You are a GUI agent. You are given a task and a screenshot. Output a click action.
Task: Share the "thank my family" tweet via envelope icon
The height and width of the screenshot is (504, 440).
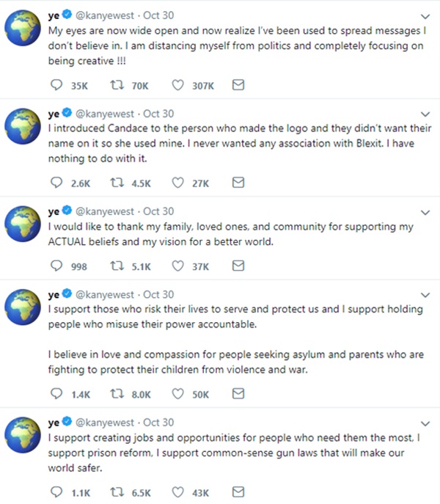click(238, 266)
